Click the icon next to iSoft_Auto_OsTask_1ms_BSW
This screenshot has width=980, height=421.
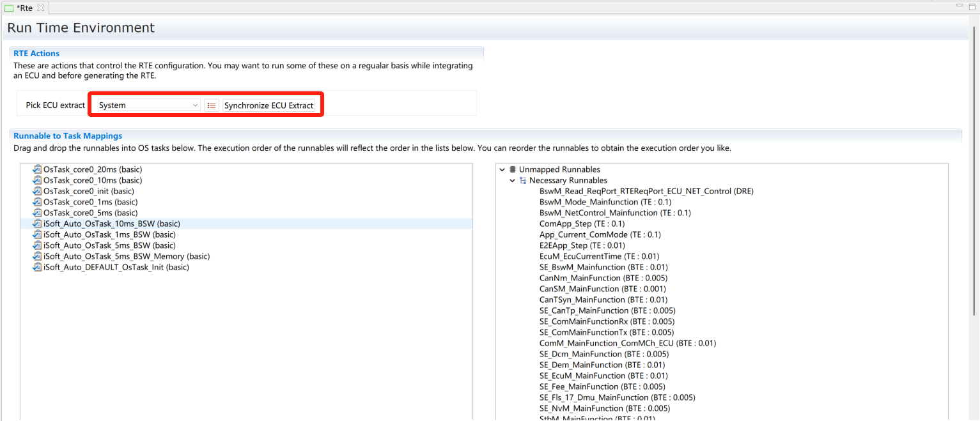[x=37, y=234]
